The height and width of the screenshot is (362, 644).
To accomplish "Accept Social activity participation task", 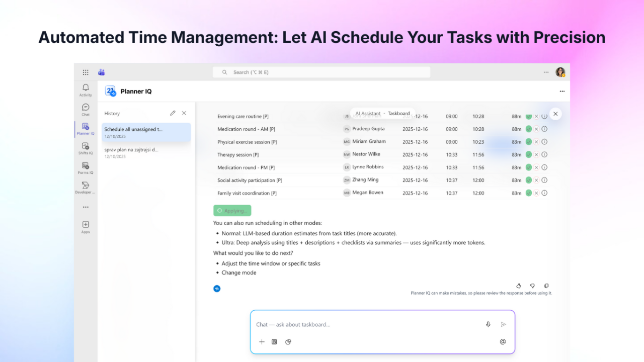I will click(x=529, y=180).
